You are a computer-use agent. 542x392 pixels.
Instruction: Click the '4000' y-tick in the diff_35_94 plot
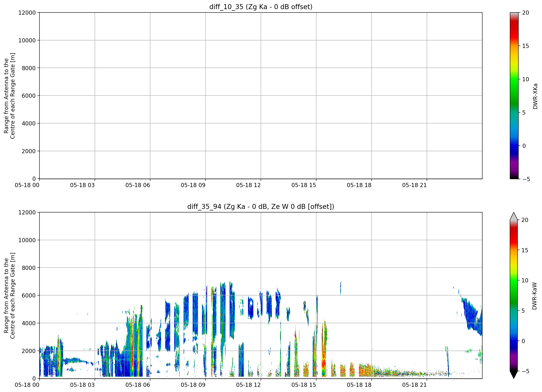tap(29, 323)
